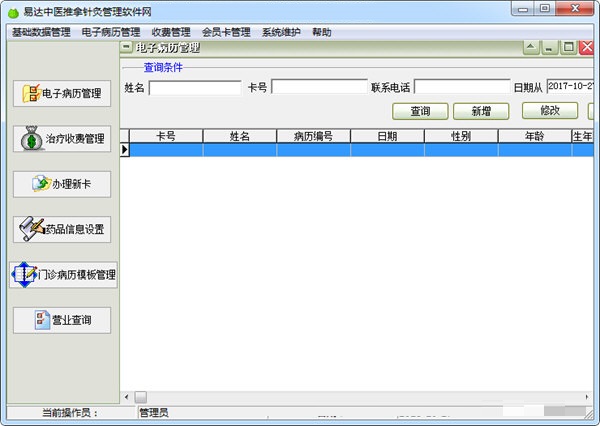Maximize the main application window

pyautogui.click(x=545, y=9)
